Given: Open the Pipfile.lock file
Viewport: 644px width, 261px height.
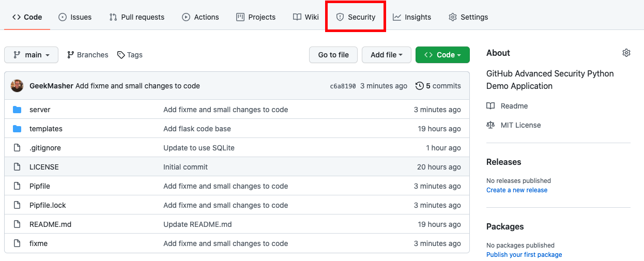Looking at the screenshot, I should 48,205.
